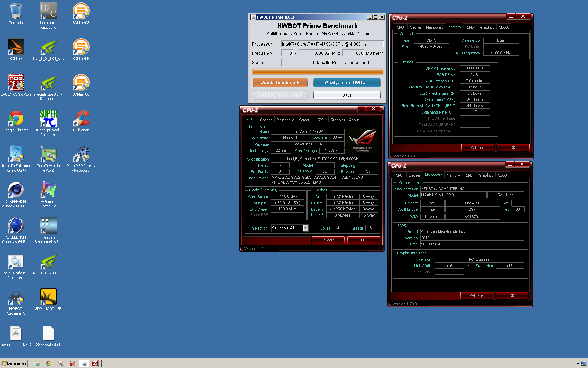Click the Save button in HWBOT Prime
Image resolution: width=588 pixels, height=368 pixels.
tap(346, 95)
